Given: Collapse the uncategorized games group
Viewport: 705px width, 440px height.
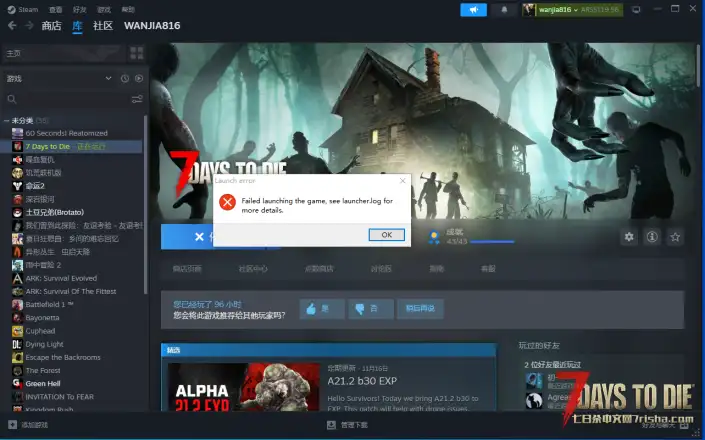Looking at the screenshot, I should tap(6, 120).
